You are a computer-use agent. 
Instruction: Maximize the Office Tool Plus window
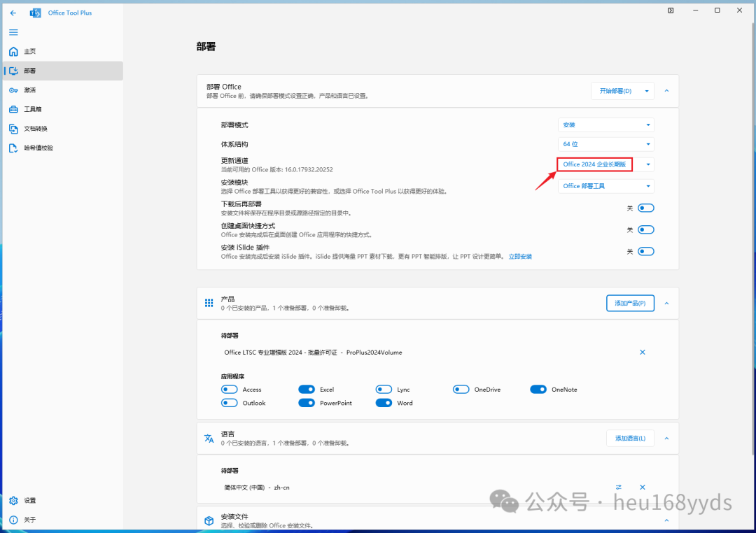717,10
